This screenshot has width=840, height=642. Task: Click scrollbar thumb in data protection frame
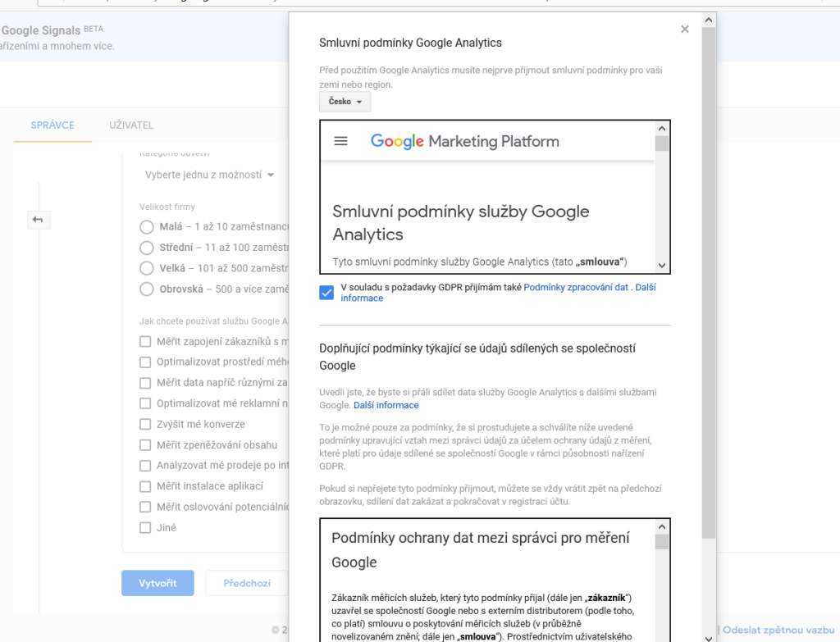(662, 542)
